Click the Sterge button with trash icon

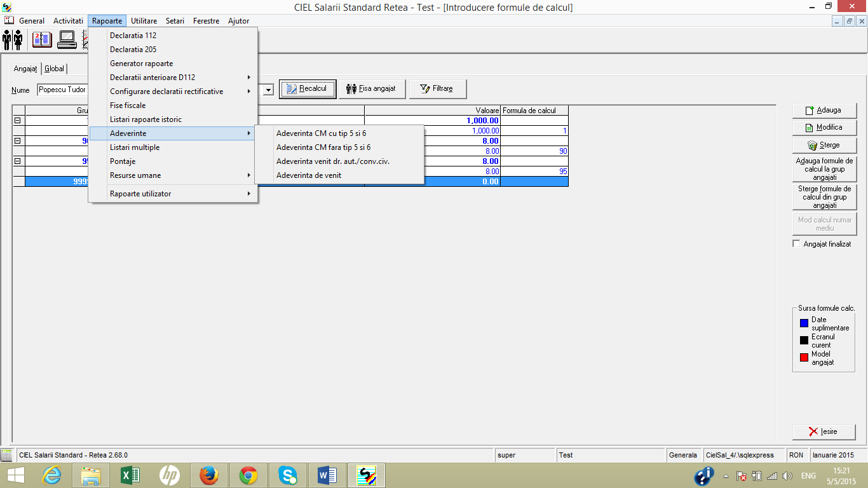point(825,145)
